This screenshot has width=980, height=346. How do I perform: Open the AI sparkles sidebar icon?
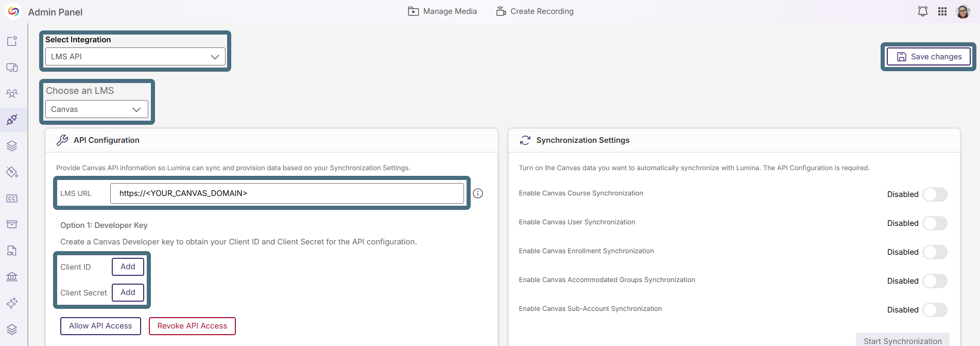click(12, 303)
